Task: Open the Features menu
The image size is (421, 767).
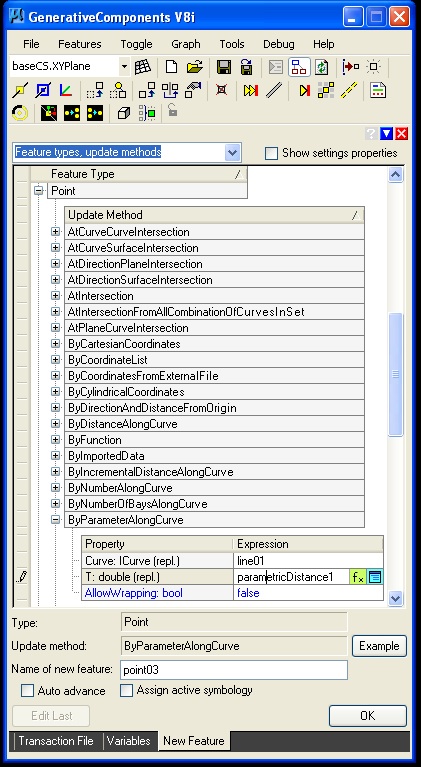Action: pyautogui.click(x=80, y=44)
